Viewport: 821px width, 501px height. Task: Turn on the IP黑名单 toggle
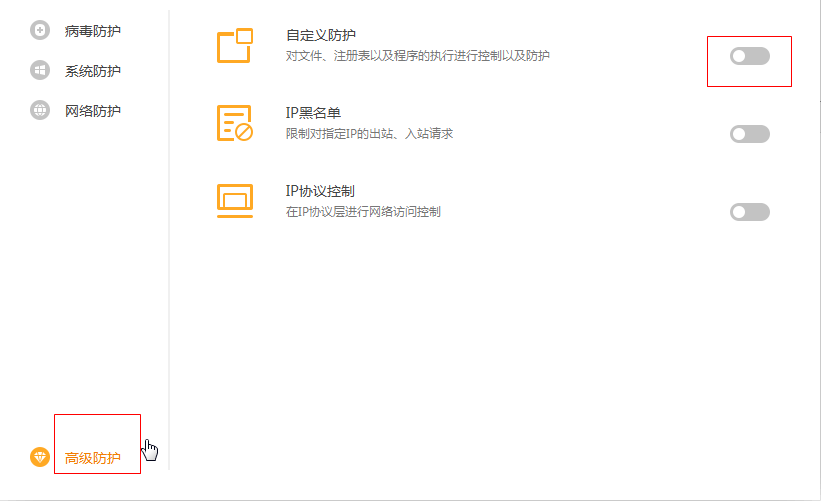coord(749,134)
